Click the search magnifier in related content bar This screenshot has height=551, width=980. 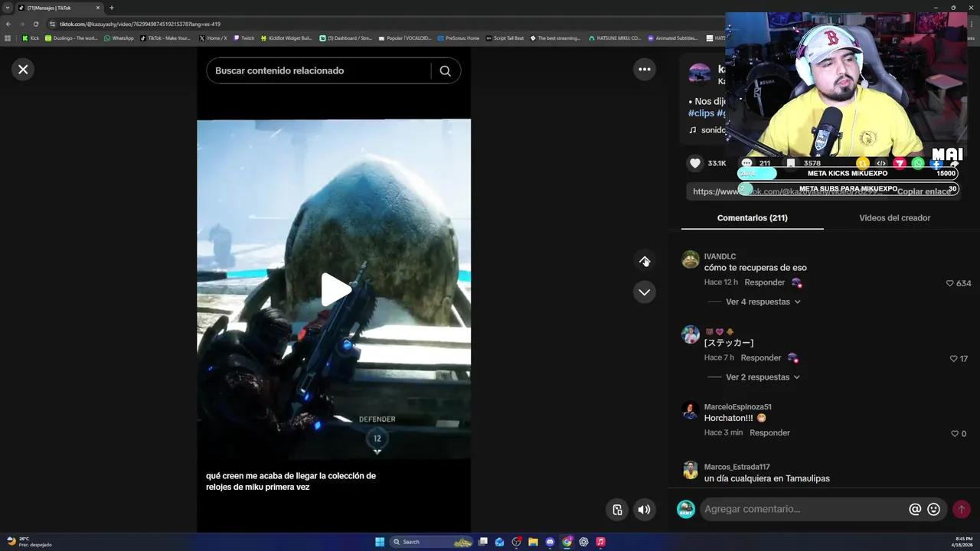pyautogui.click(x=445, y=70)
